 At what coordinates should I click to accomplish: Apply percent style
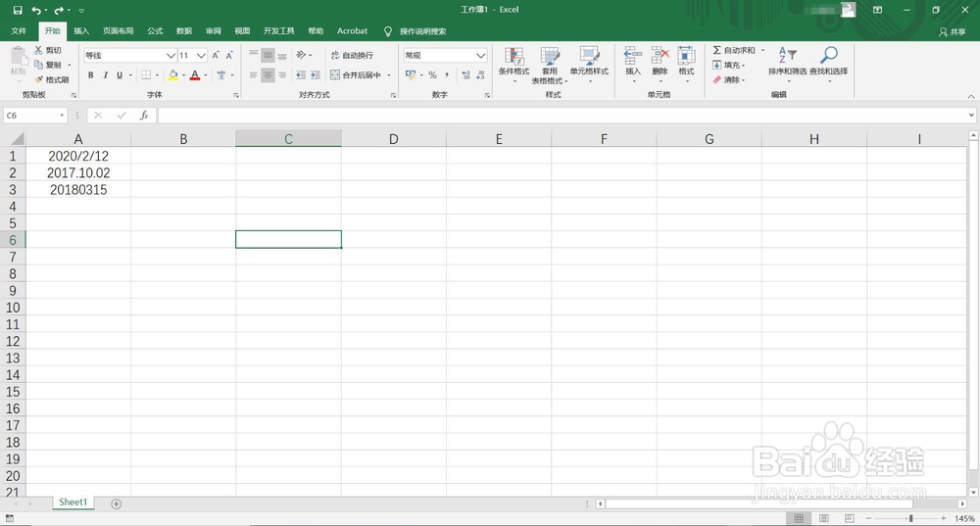click(x=432, y=75)
